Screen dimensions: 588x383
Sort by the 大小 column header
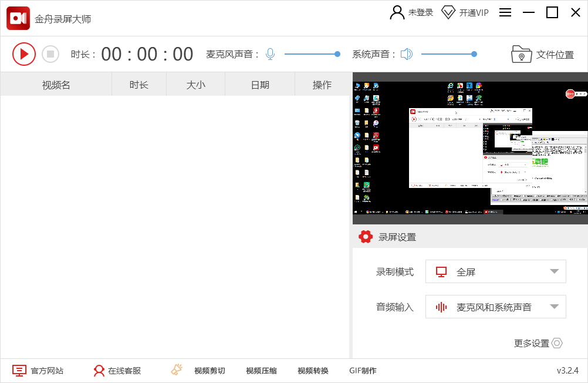[196, 85]
